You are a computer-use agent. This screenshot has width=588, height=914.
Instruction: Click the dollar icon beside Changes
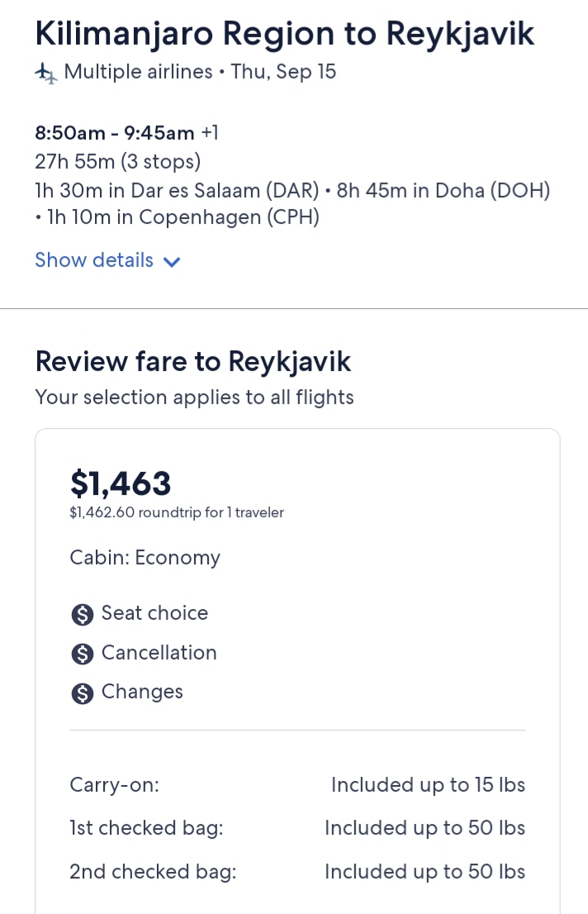(82, 693)
